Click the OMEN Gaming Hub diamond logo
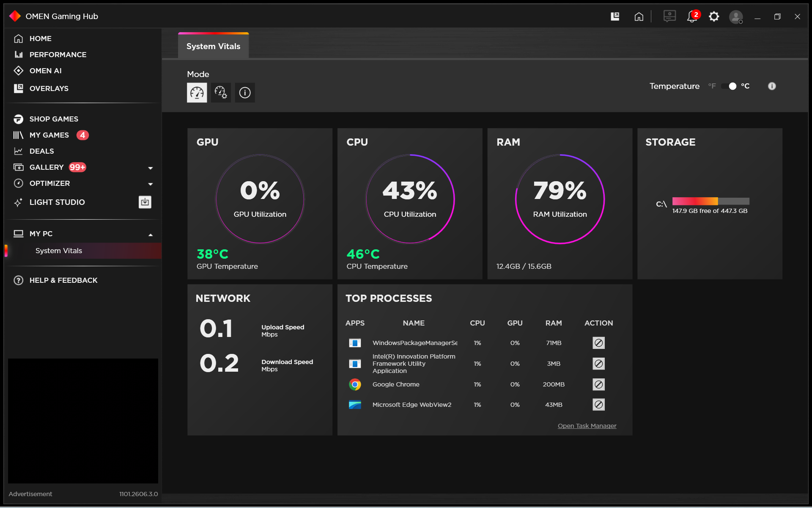 coord(15,16)
